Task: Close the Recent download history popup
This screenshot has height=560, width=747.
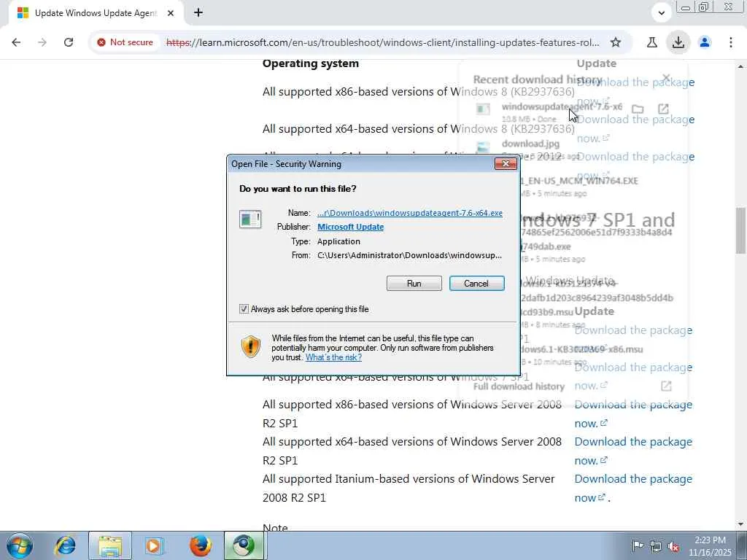Action: (x=667, y=77)
